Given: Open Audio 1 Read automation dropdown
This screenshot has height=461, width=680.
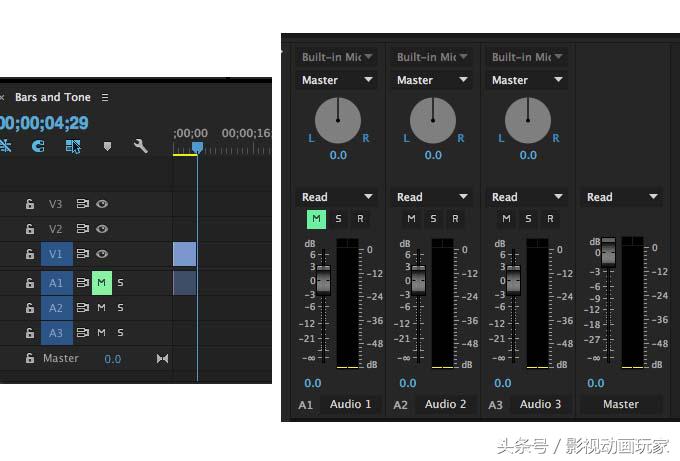Looking at the screenshot, I should click(337, 197).
